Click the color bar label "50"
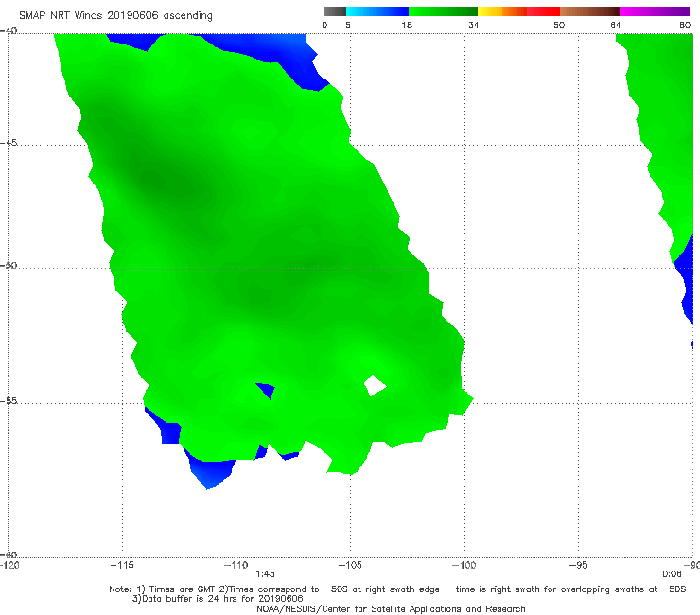700x615 pixels. point(559,25)
